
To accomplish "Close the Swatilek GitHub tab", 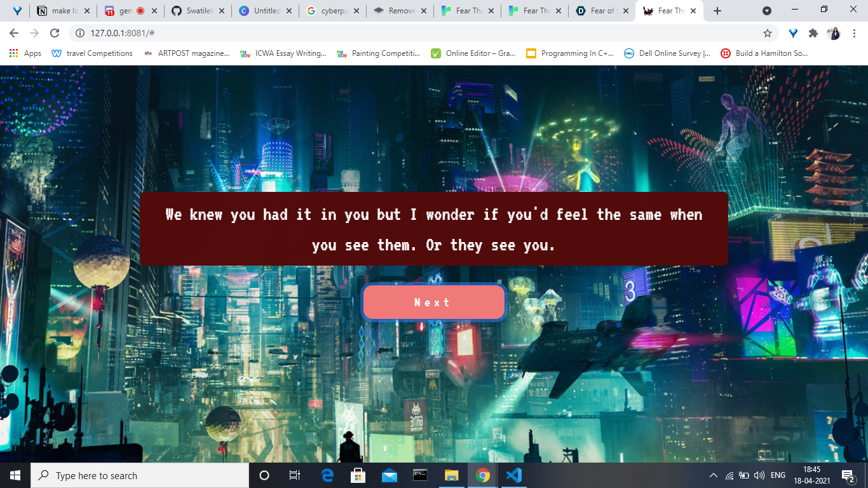I will 222,11.
